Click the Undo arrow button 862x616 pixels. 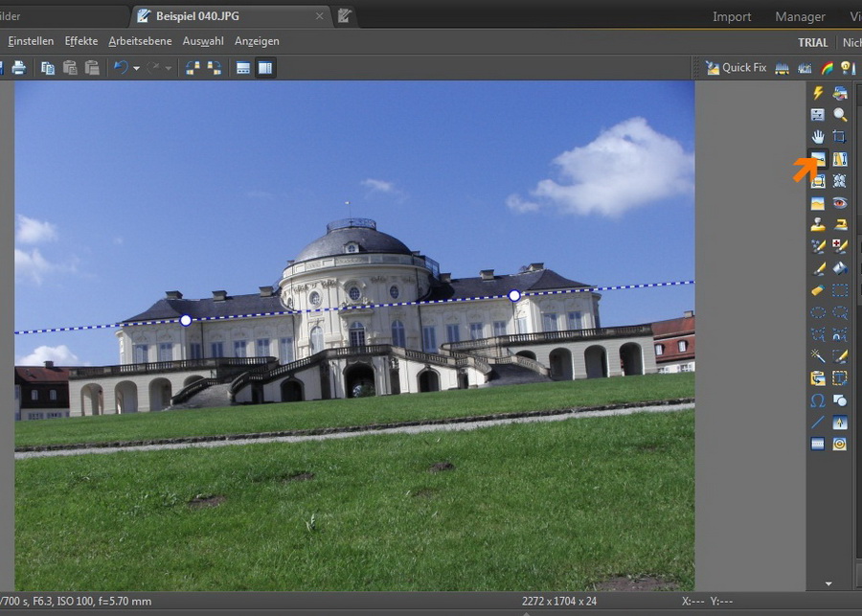pyautogui.click(x=120, y=68)
